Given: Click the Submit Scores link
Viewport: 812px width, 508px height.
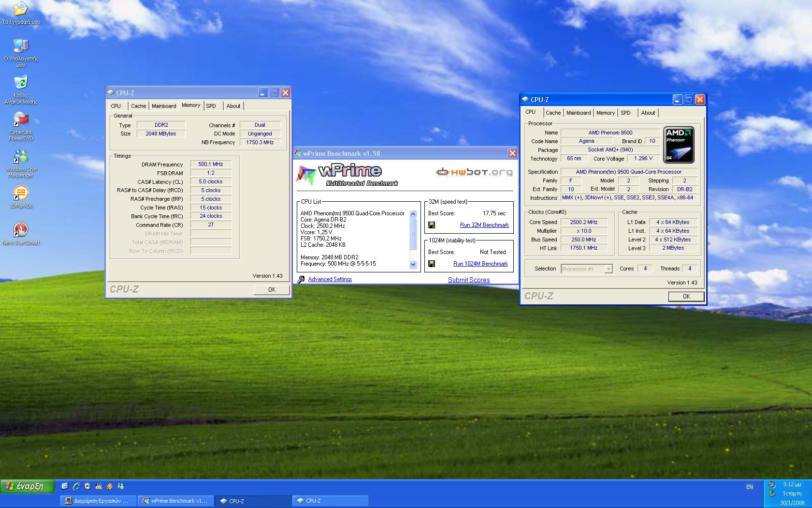Looking at the screenshot, I should 469,280.
